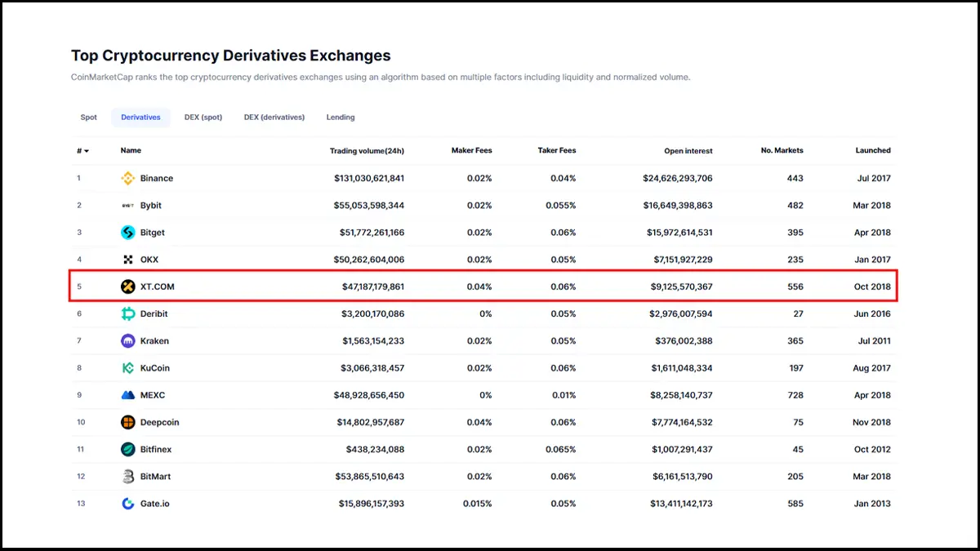Click KuCoin open interest $1,611,048,334

[682, 368]
